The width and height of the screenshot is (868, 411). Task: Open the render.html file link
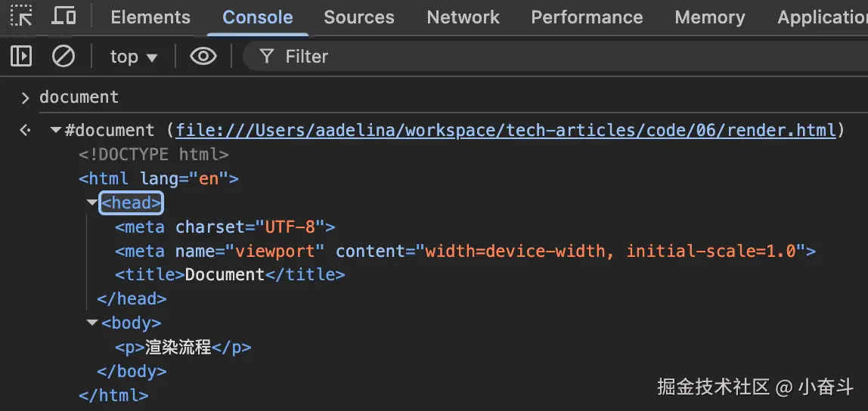(506, 130)
